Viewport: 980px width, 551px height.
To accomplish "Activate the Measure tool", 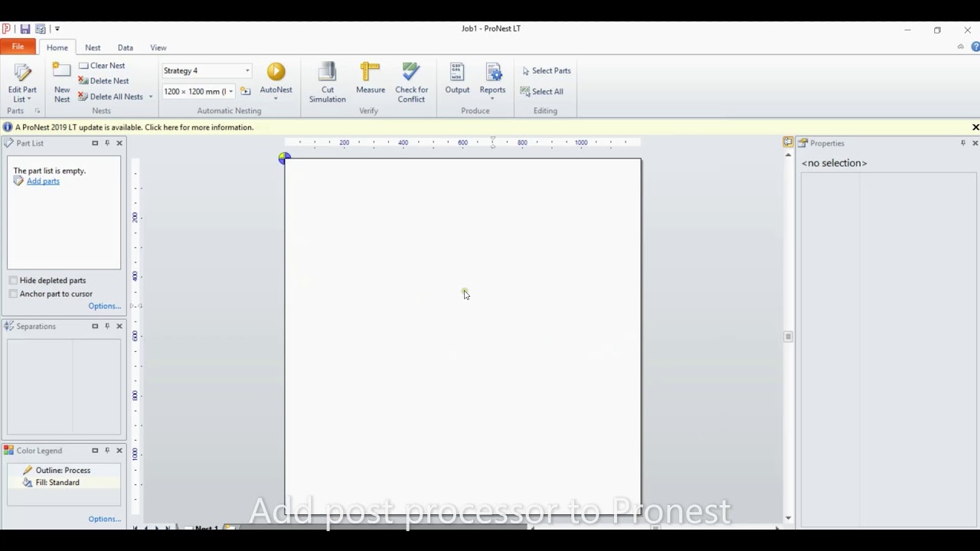I will coord(370,79).
